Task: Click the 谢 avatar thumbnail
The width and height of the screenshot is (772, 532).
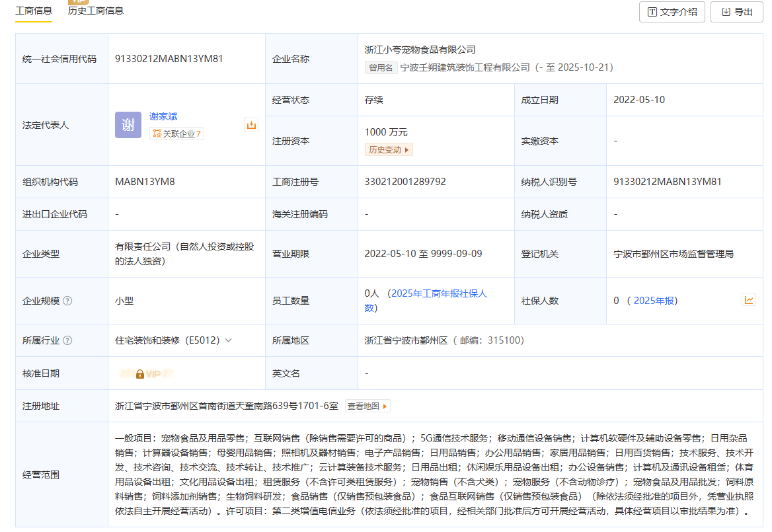Action: 128,125
